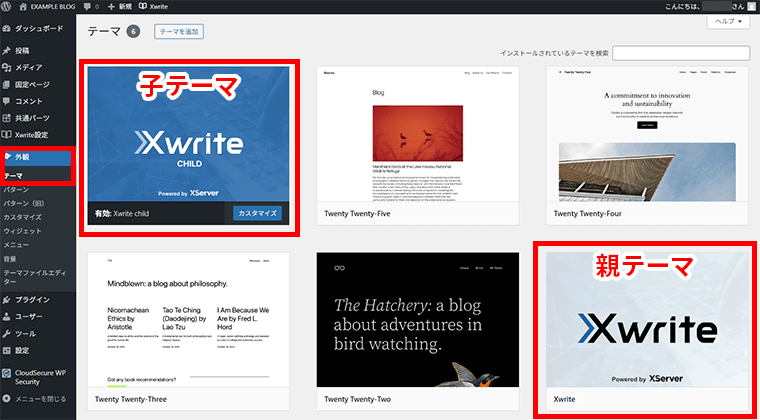Click 有効: Xwrite child label

click(x=122, y=213)
